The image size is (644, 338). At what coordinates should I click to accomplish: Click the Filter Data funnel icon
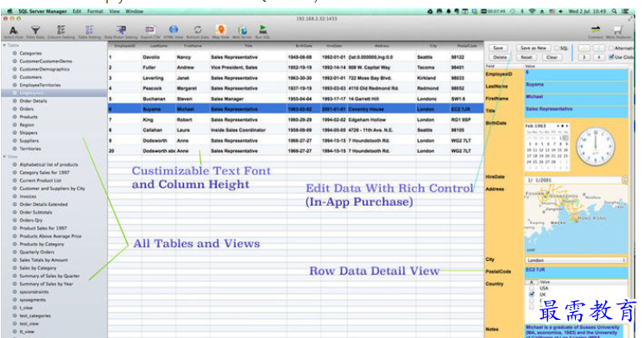35,30
